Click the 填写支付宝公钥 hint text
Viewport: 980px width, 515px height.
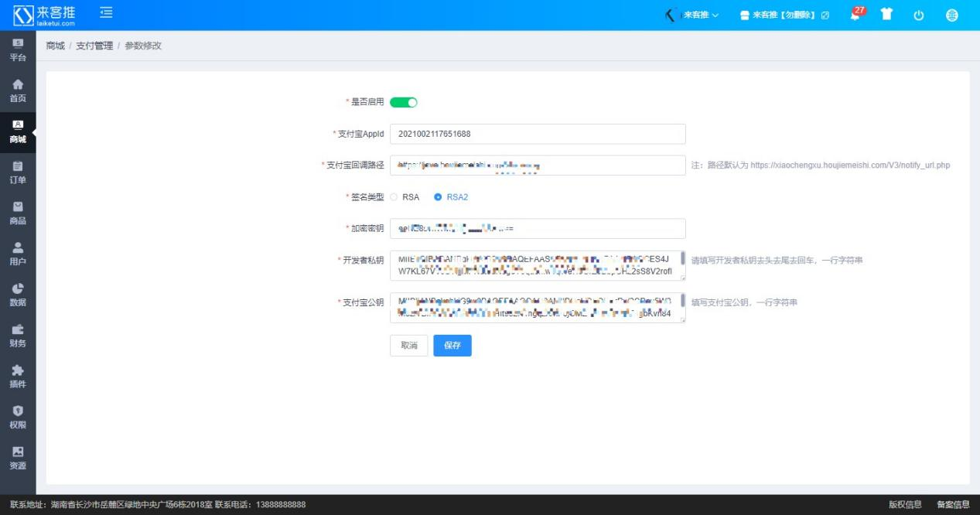click(744, 302)
